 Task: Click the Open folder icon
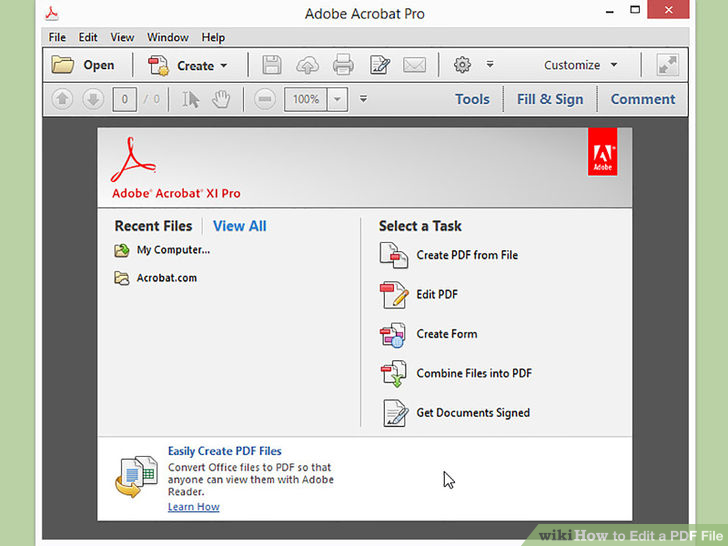click(x=63, y=65)
